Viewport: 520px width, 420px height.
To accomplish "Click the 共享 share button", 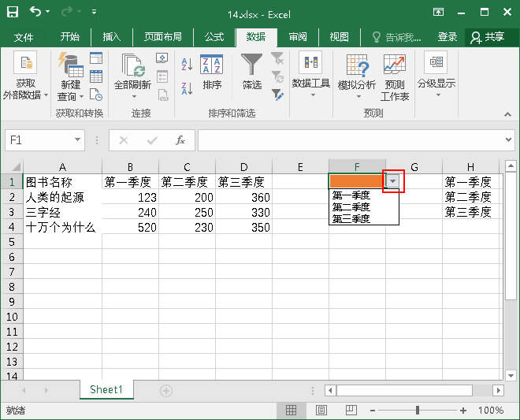I will point(487,37).
